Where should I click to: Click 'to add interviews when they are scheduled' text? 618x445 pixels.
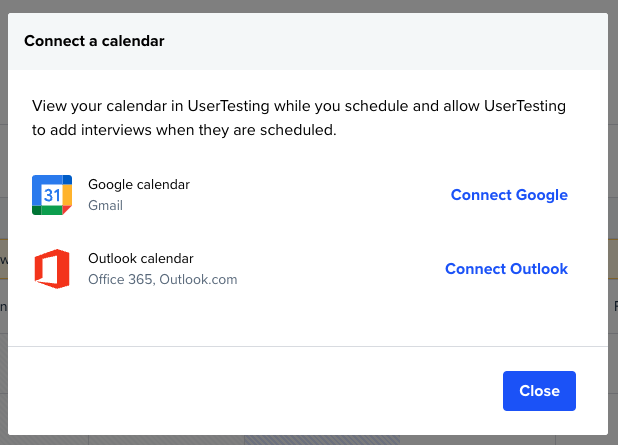click(184, 130)
